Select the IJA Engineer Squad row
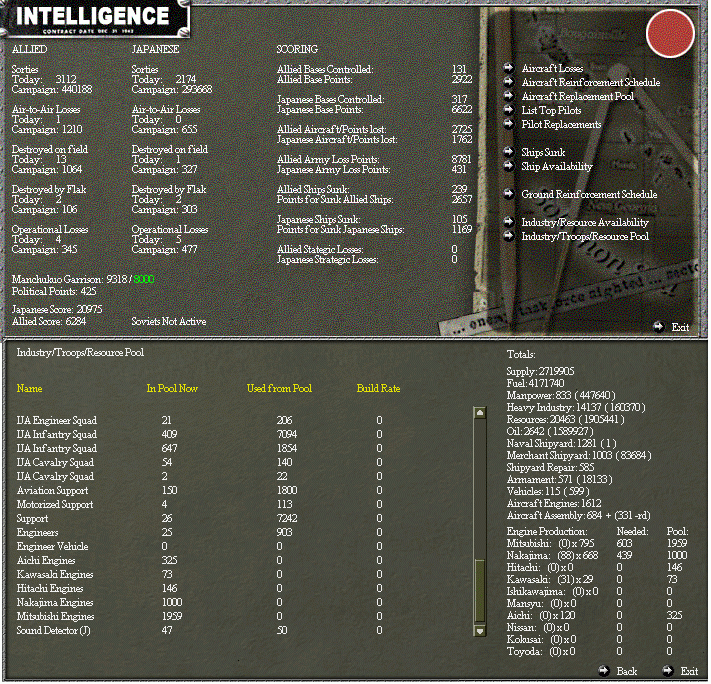Screen dimensions: 711x684 coord(200,420)
